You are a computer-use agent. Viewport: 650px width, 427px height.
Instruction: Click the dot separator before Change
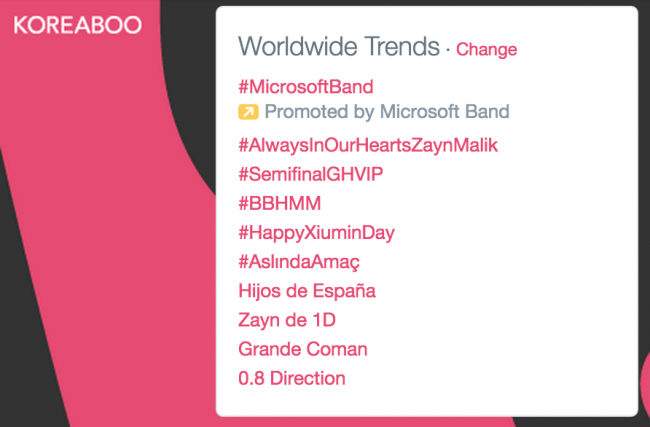448,50
